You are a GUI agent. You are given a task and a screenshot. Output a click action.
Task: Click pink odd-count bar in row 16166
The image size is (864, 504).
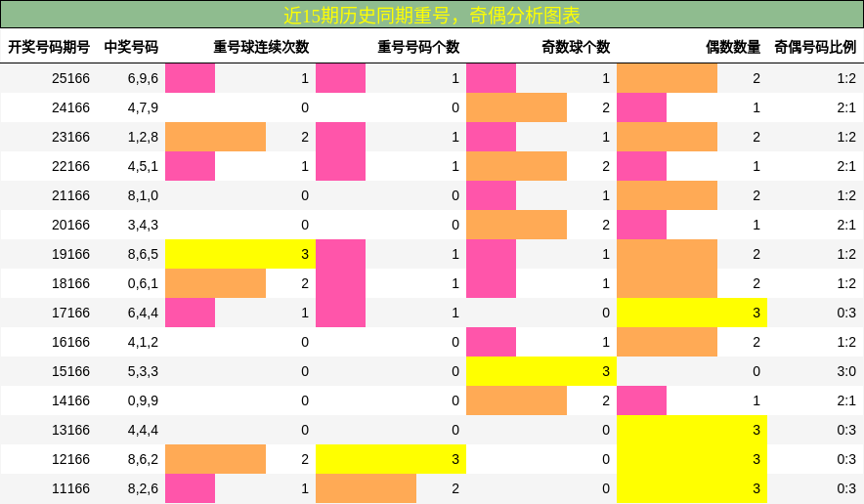491,342
